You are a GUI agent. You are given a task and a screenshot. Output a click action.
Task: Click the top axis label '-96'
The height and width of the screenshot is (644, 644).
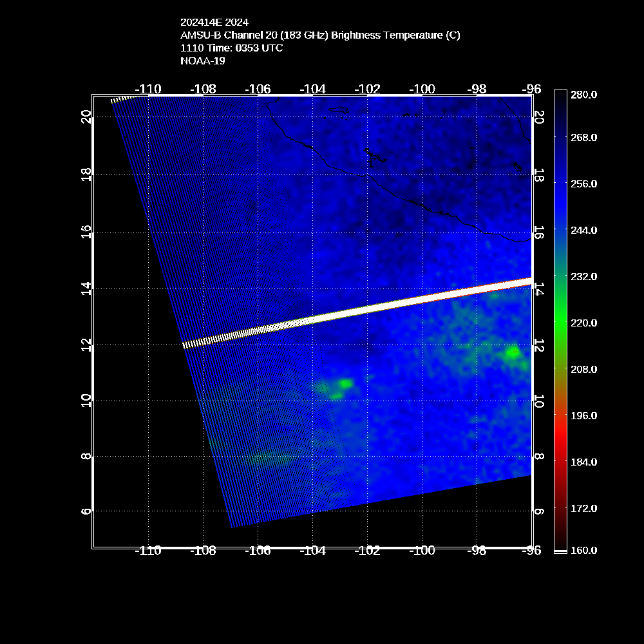coord(531,89)
